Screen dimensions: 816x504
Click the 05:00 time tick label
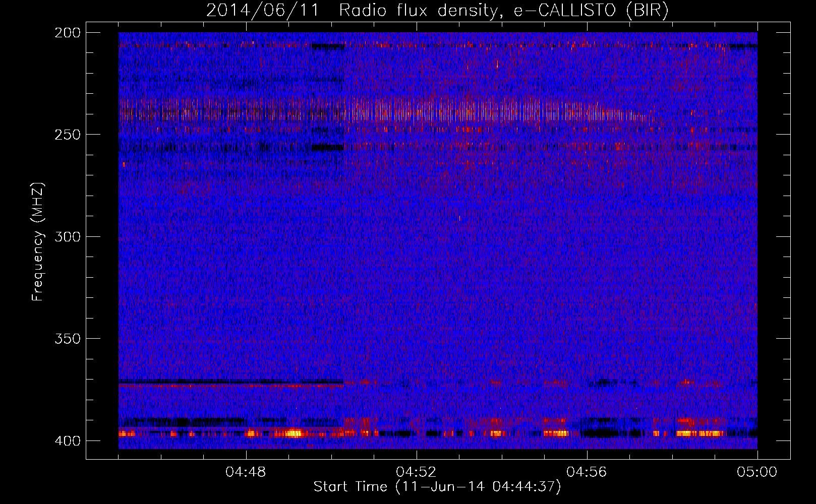[757, 472]
